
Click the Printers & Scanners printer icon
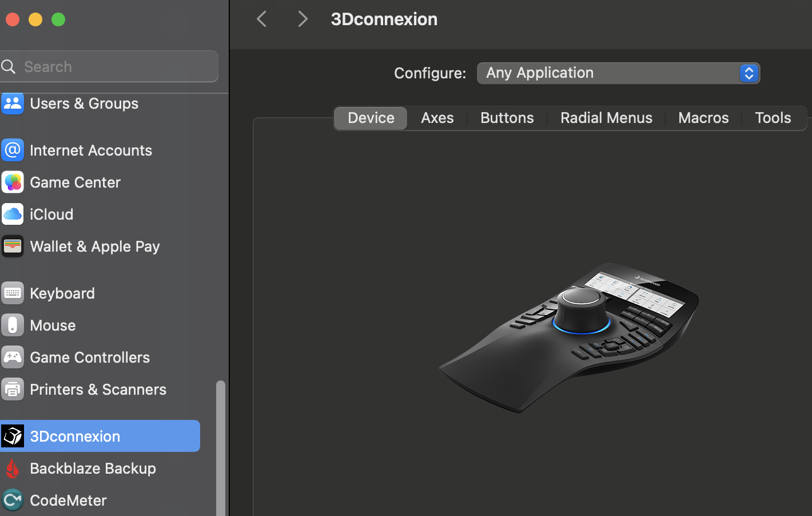[13, 390]
